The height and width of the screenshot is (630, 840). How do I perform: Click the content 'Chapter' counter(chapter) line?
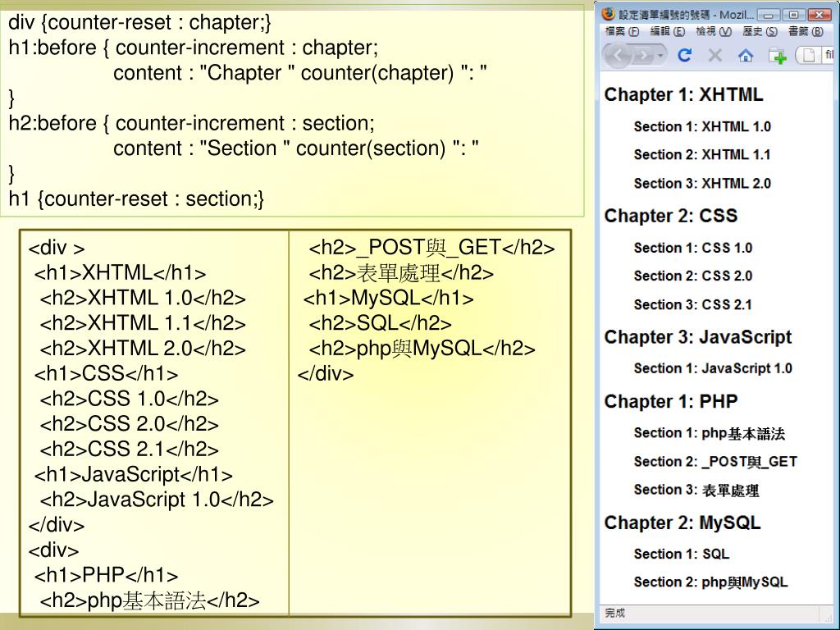click(300, 73)
